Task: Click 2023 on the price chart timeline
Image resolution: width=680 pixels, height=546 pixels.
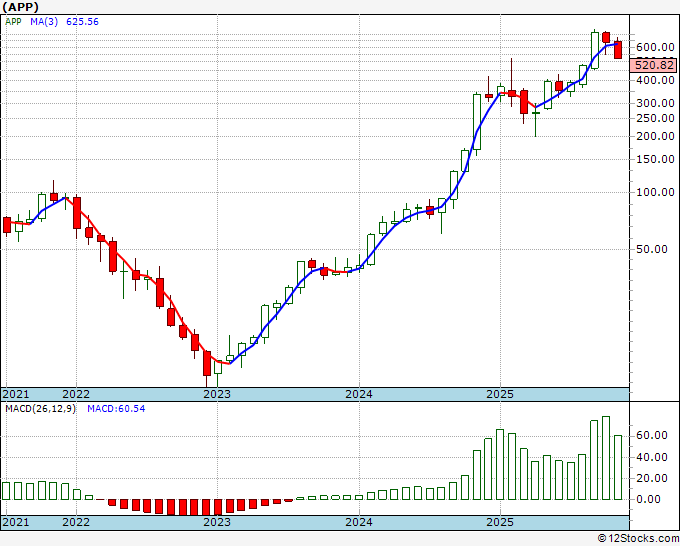Action: pyautogui.click(x=217, y=394)
